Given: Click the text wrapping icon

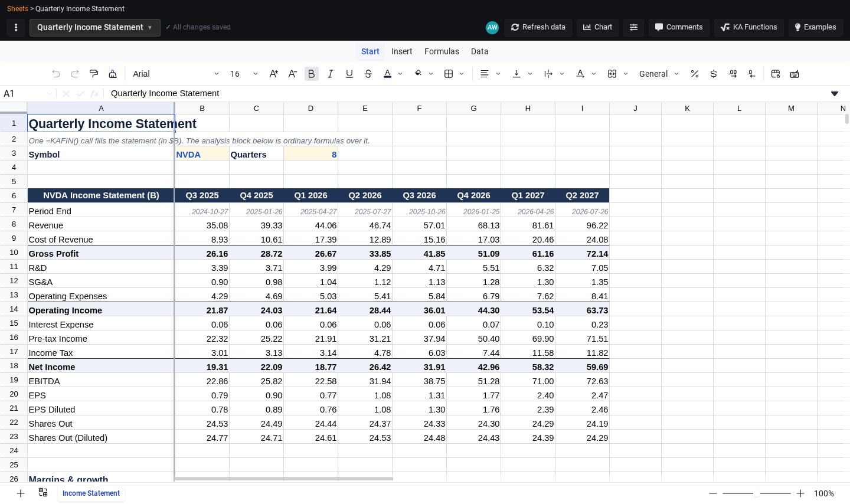Looking at the screenshot, I should pyautogui.click(x=548, y=74).
